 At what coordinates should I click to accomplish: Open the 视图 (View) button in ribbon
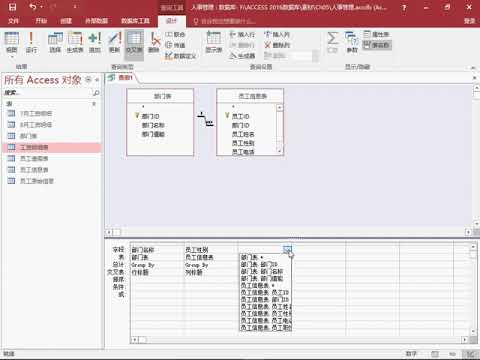point(12,43)
